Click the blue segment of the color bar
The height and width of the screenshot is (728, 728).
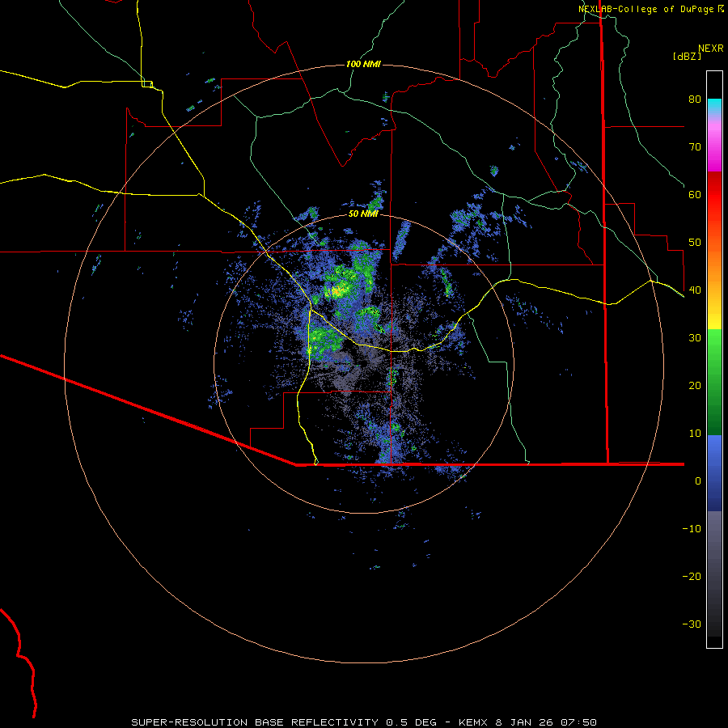pyautogui.click(x=714, y=472)
